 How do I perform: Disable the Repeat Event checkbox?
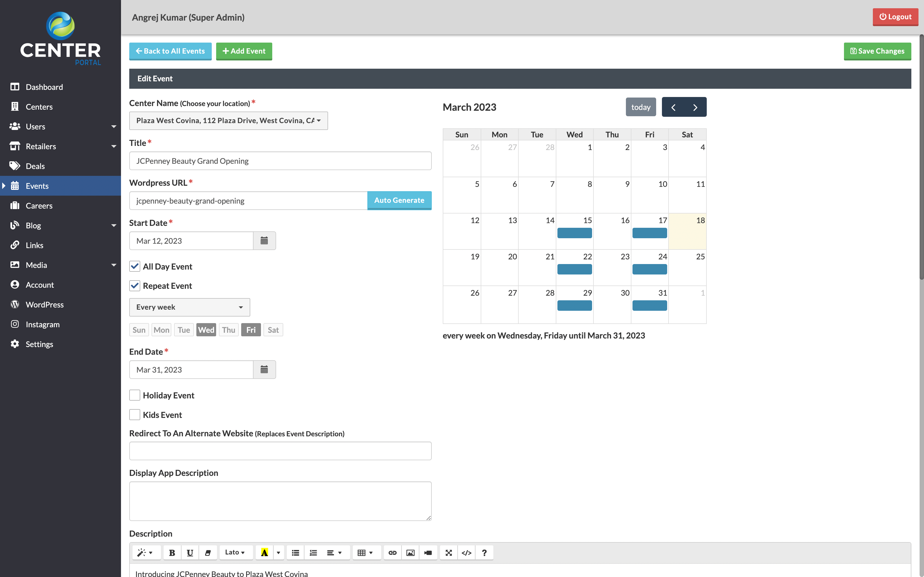tap(134, 285)
